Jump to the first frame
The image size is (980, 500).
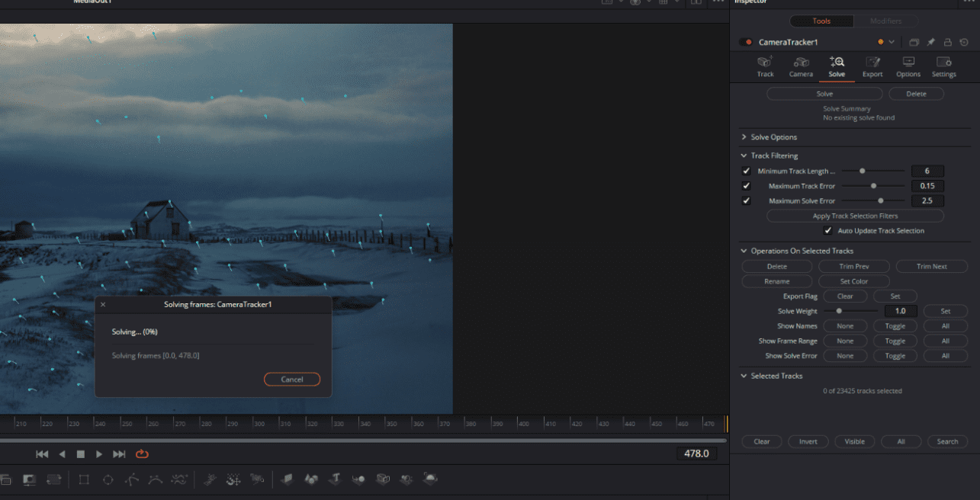point(43,454)
